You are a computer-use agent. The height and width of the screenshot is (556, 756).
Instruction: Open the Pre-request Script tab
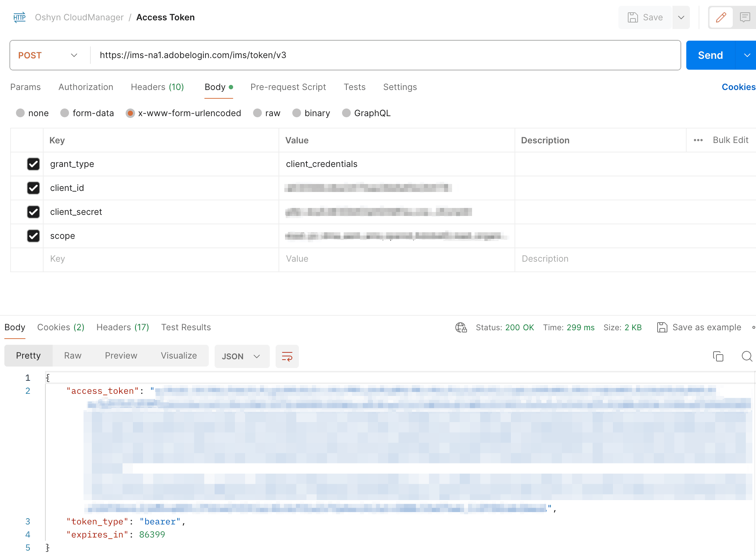click(288, 87)
